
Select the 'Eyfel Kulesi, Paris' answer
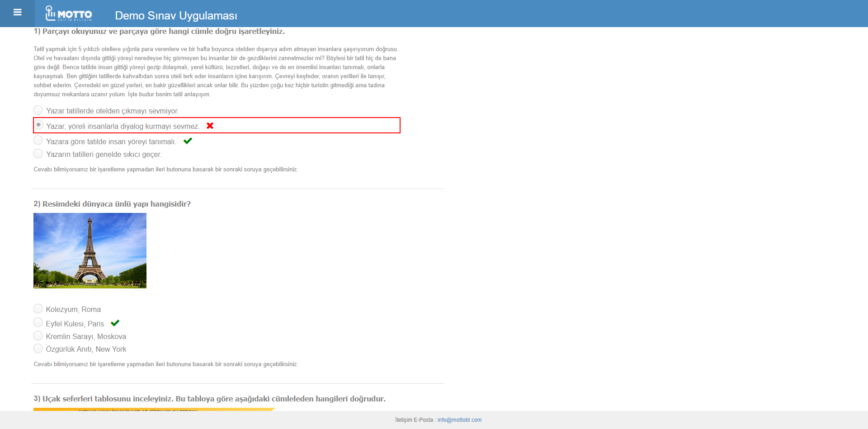[x=38, y=322]
